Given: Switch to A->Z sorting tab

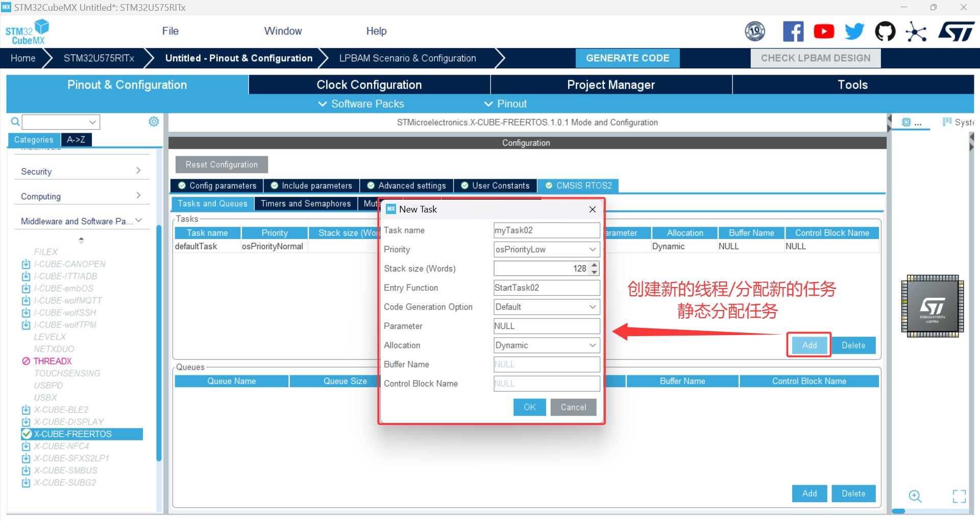Looking at the screenshot, I should (76, 139).
